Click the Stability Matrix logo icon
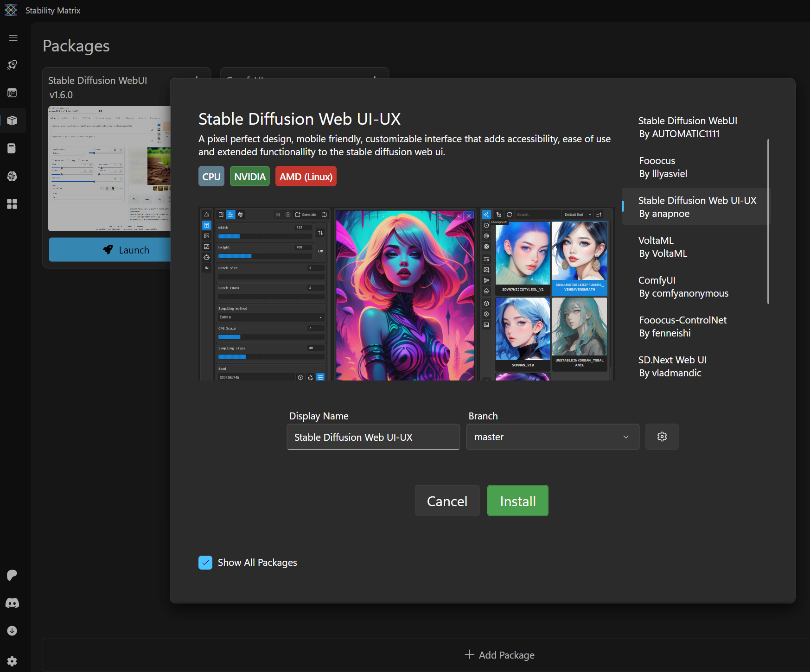This screenshot has height=672, width=810. click(11, 10)
